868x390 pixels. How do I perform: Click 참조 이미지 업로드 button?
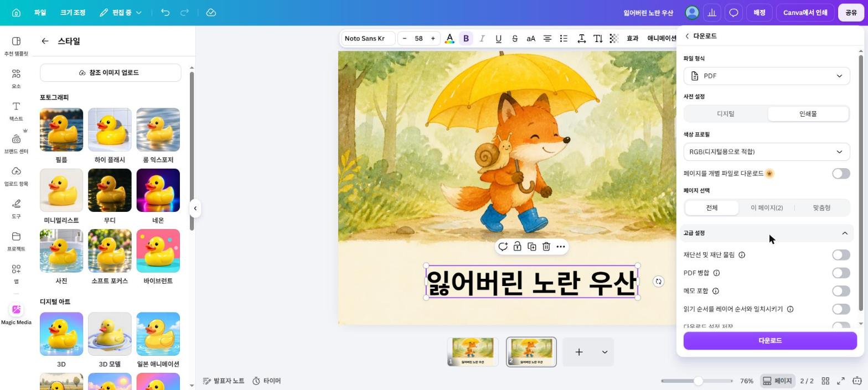click(110, 72)
